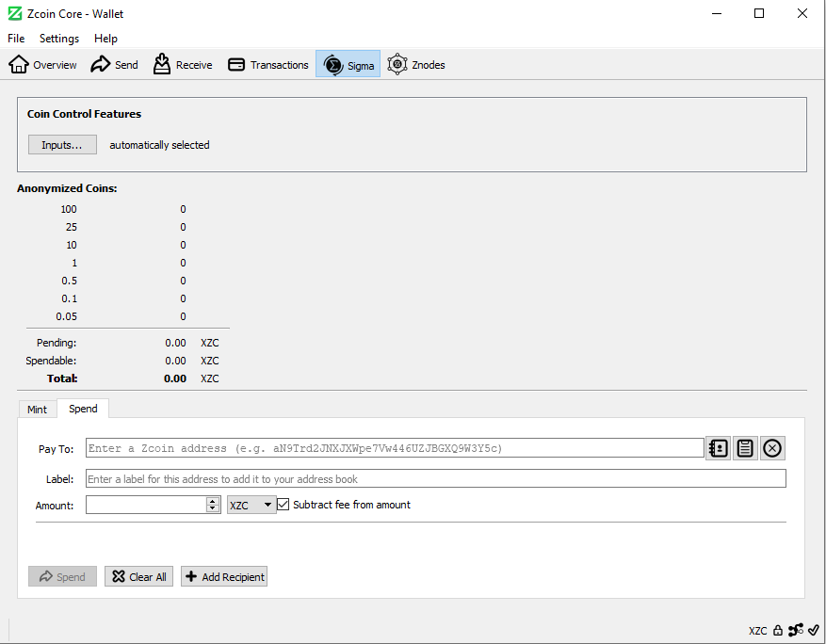The image size is (826, 644).
Task: Open the Settings menu
Action: coord(59,39)
